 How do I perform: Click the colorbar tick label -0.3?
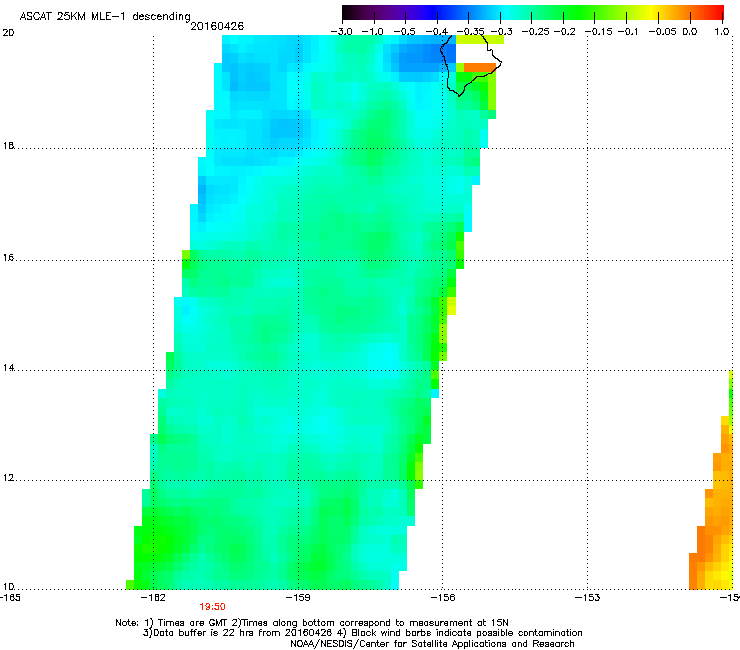[502, 32]
